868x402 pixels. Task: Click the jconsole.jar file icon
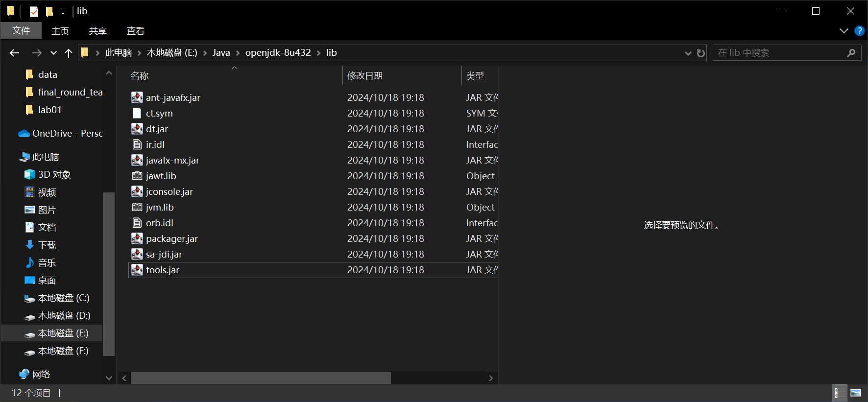[x=137, y=191]
